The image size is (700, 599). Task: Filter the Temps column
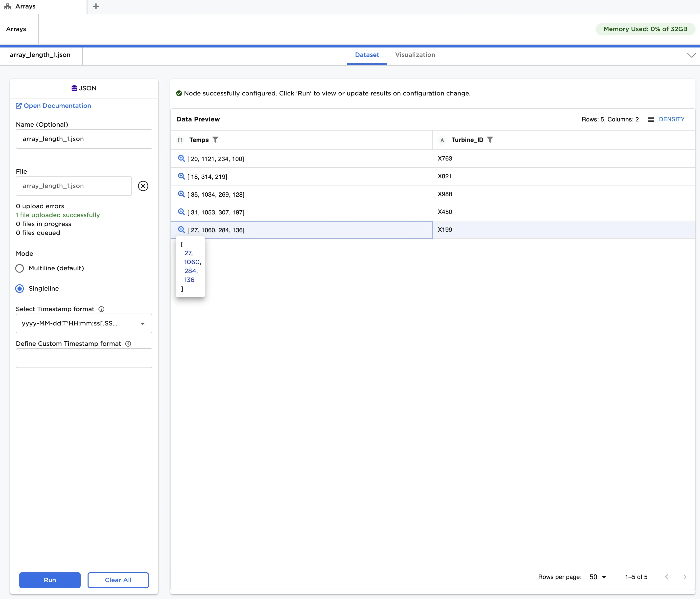pyautogui.click(x=215, y=140)
